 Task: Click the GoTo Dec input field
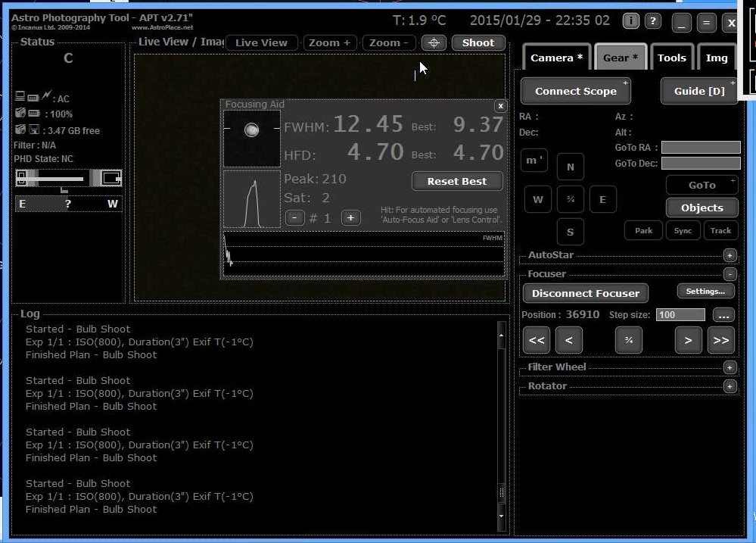(x=701, y=164)
